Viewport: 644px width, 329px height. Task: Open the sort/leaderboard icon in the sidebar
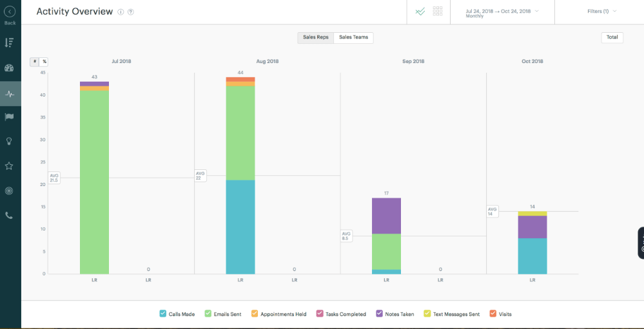click(x=10, y=42)
